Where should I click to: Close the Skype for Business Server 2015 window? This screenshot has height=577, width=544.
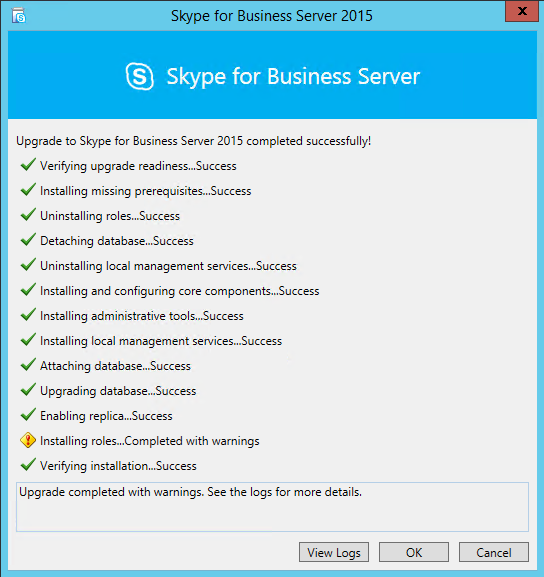point(522,11)
